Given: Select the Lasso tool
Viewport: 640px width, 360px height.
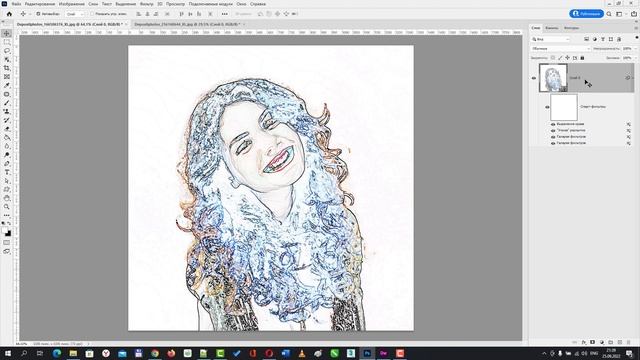Looking at the screenshot, I should [x=7, y=51].
